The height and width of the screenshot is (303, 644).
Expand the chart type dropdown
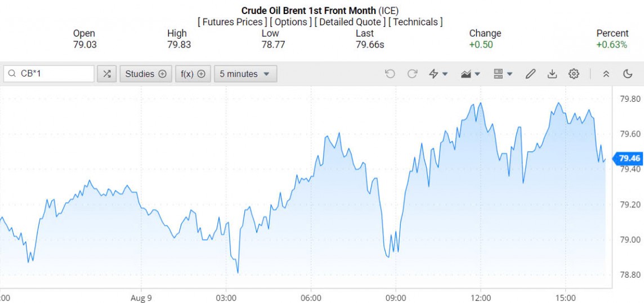[x=470, y=74]
